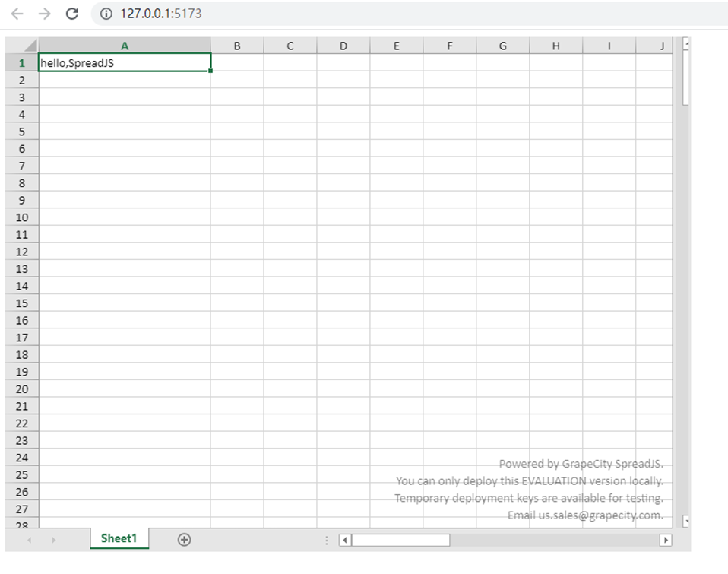Select row 10 header
Screen dimensions: 728x574
pyautogui.click(x=22, y=217)
